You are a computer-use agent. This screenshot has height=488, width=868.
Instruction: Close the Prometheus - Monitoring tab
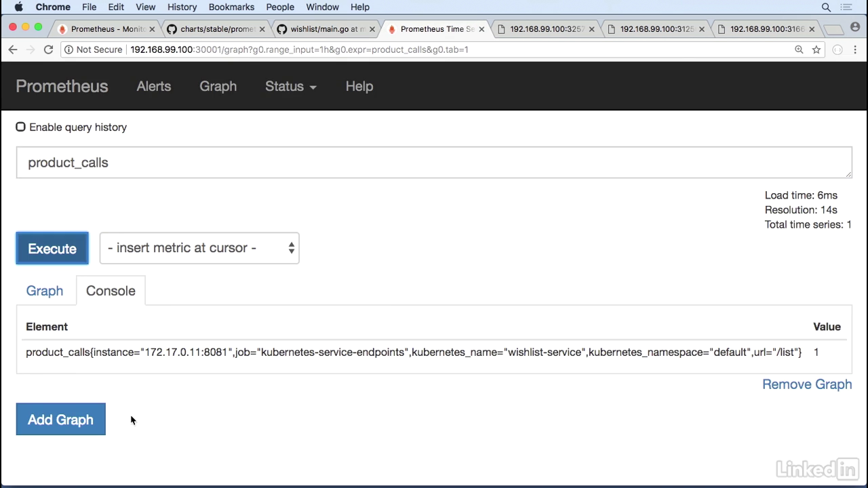point(152,29)
